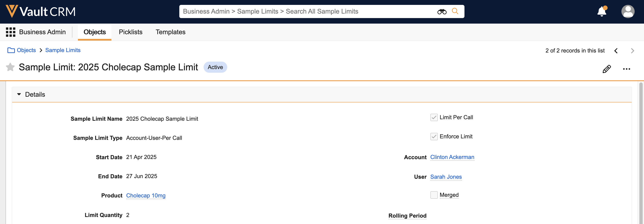The height and width of the screenshot is (224, 644).
Task: Open the user profile avatar menu
Action: (628, 11)
